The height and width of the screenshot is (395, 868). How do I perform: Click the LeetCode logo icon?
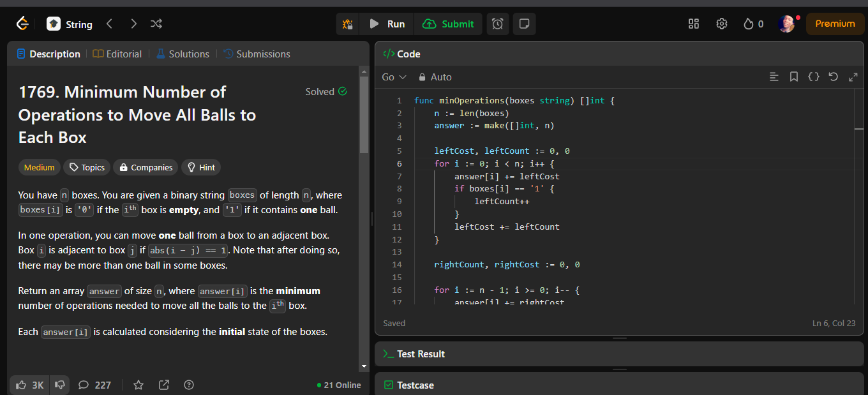pos(22,24)
